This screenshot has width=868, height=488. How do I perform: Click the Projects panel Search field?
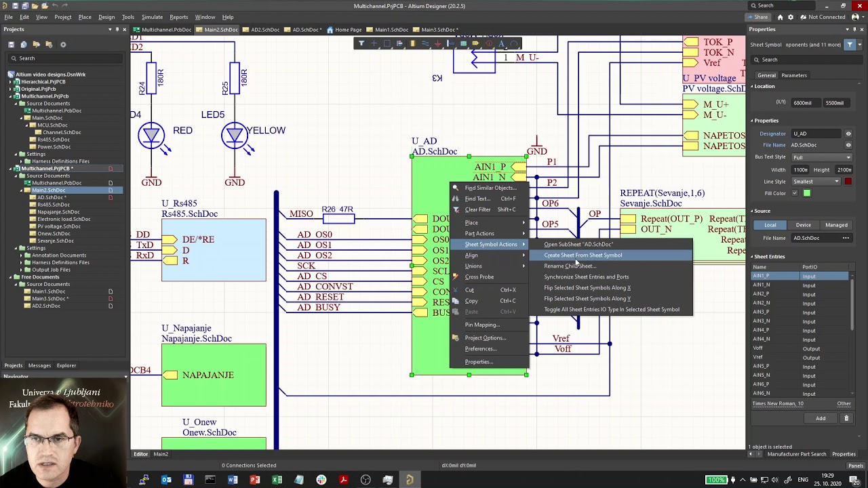(x=64, y=58)
